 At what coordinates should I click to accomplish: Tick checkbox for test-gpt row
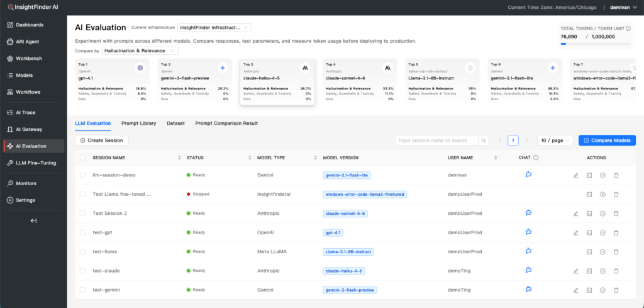point(83,232)
